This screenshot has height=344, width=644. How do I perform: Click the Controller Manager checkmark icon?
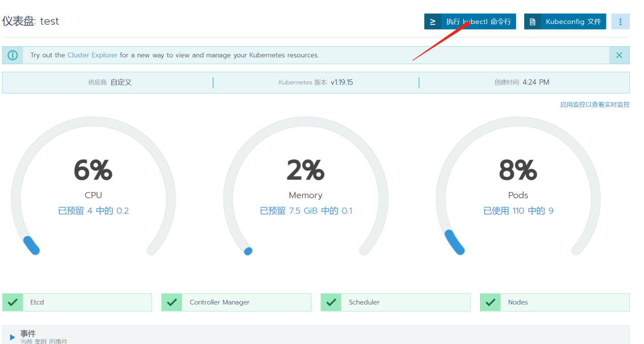[172, 302]
